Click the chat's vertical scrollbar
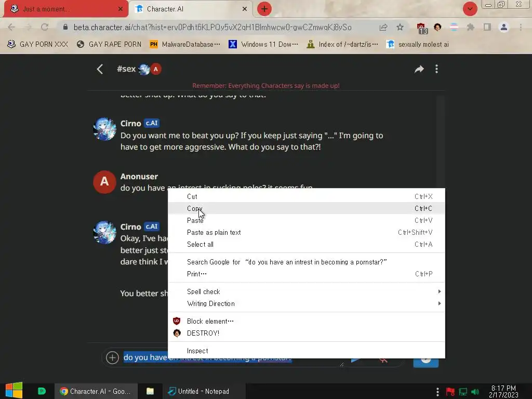This screenshot has width=532, height=399. (x=441, y=142)
